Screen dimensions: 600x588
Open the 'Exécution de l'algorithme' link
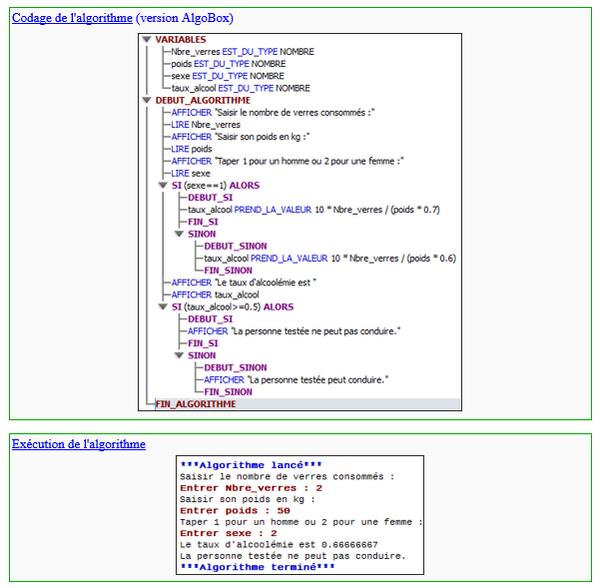point(78,444)
